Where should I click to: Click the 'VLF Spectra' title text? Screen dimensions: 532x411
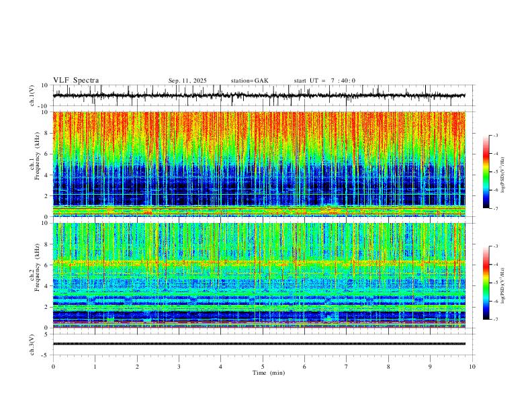[76, 81]
